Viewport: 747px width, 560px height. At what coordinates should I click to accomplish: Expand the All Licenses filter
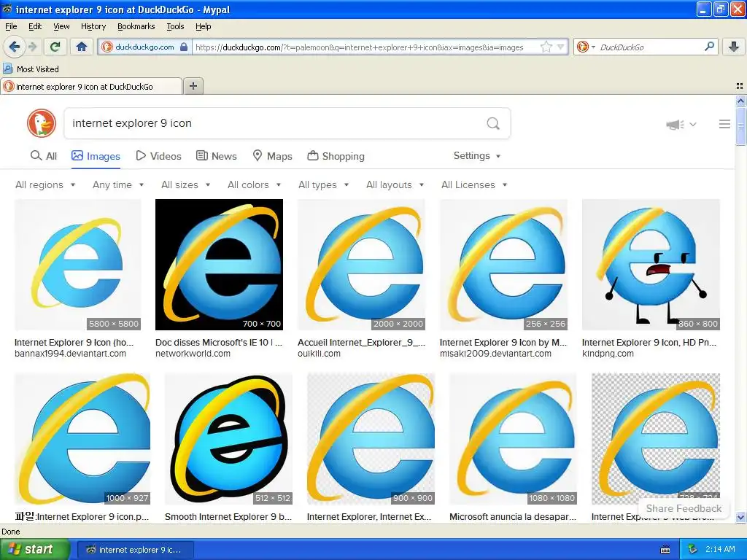click(x=474, y=184)
